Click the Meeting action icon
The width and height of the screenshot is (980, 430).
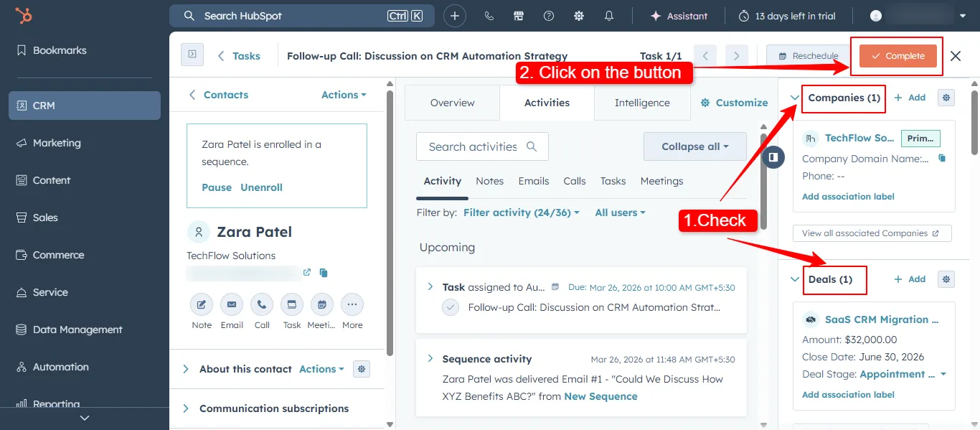[x=322, y=304]
